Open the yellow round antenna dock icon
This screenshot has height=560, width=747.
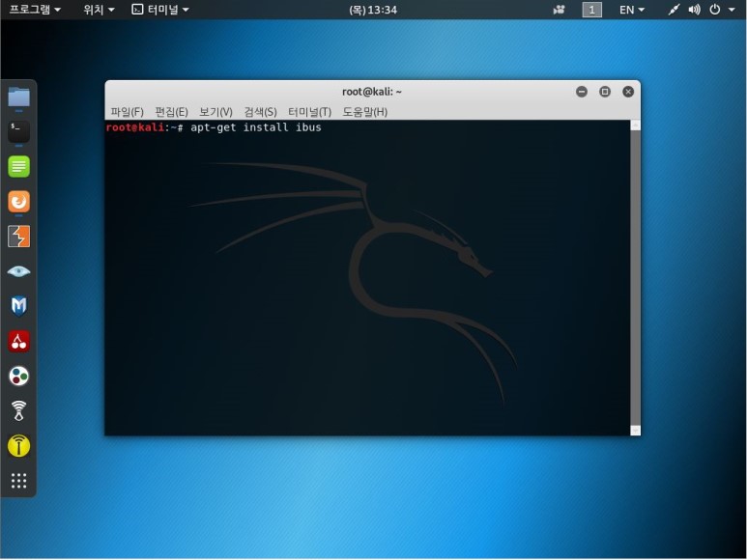(19, 446)
